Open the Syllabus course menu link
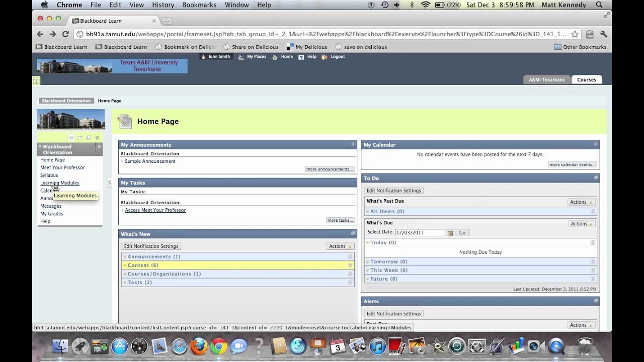Image resolution: width=644 pixels, height=362 pixels. coord(49,175)
